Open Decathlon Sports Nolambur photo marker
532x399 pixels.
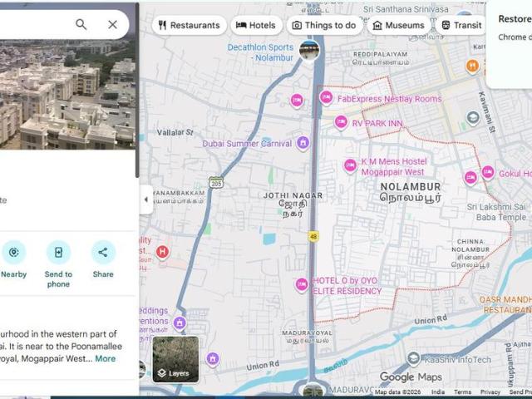pos(309,50)
